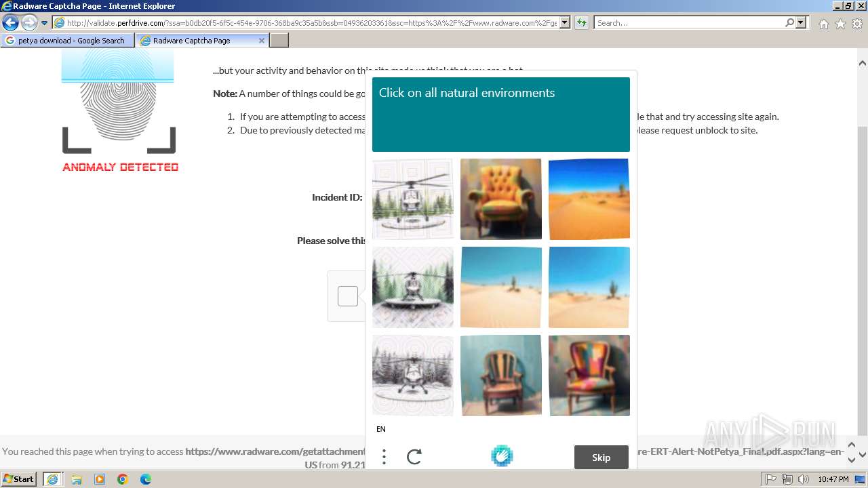
Task: Click the EN language selector
Action: (381, 429)
